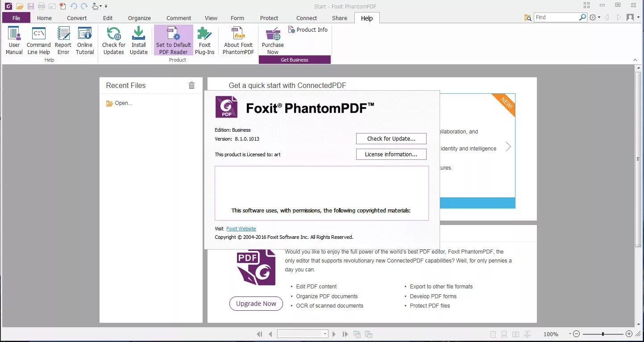
Task: Select facing pages view icon in status bar
Action: [516, 334]
